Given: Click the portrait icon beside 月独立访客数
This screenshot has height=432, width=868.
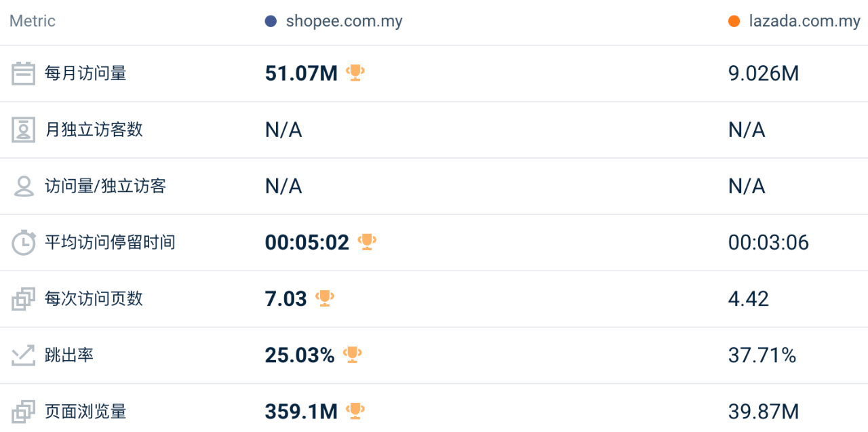Looking at the screenshot, I should click(23, 130).
